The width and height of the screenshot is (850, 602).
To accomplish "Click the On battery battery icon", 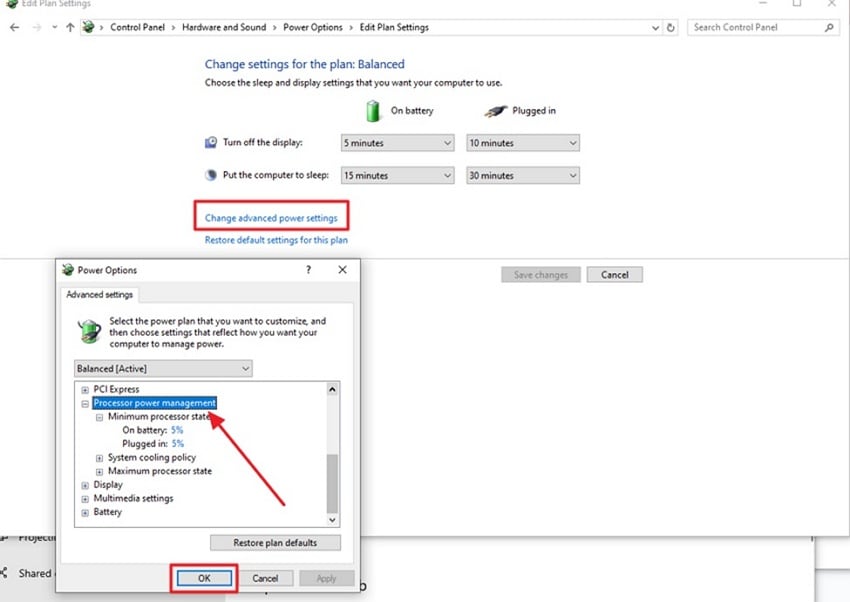I will pyautogui.click(x=372, y=110).
